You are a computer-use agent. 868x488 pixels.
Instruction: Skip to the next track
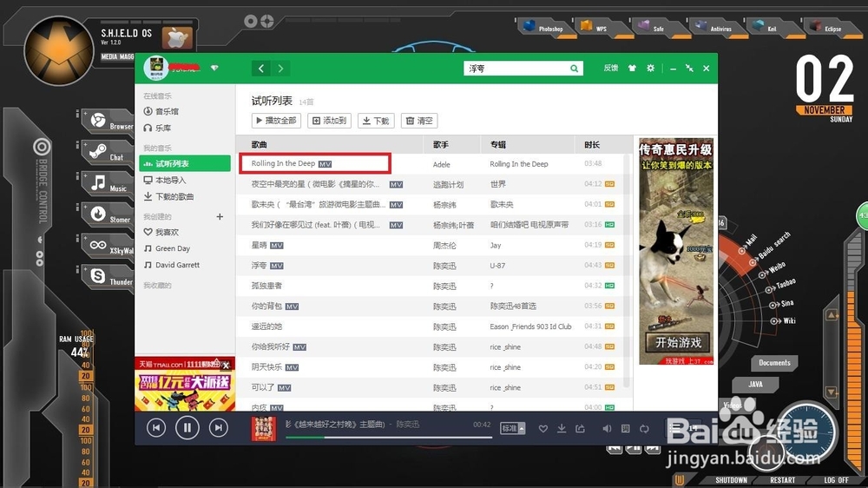(219, 427)
